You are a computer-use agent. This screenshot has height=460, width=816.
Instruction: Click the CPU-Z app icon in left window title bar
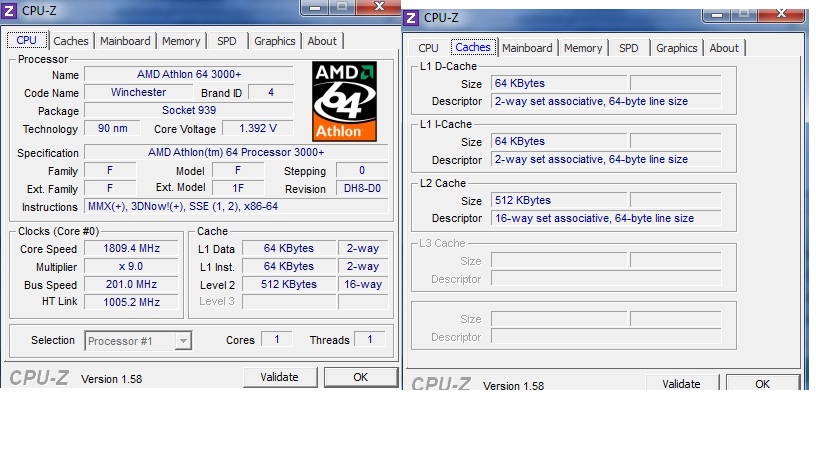[x=9, y=10]
